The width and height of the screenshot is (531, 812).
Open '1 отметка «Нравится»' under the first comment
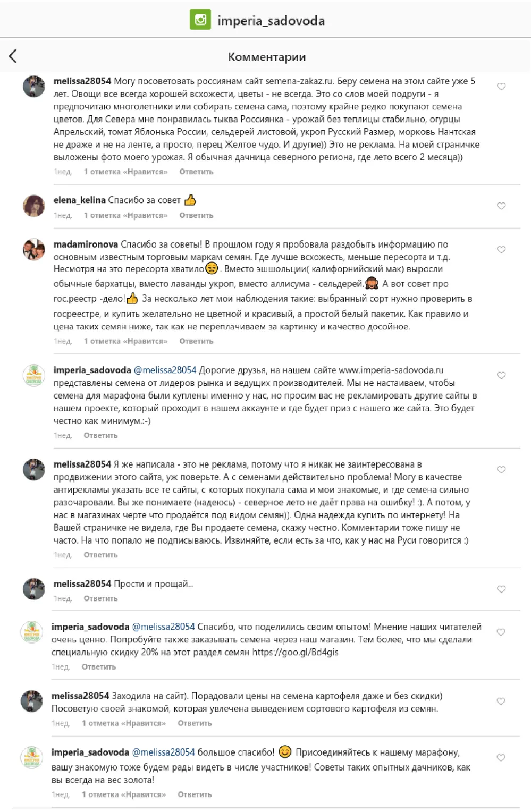point(126,172)
